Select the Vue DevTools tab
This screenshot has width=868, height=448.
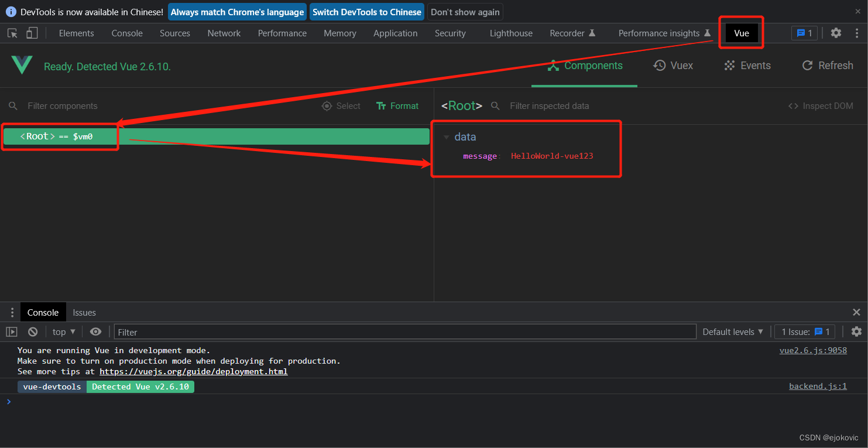(742, 33)
